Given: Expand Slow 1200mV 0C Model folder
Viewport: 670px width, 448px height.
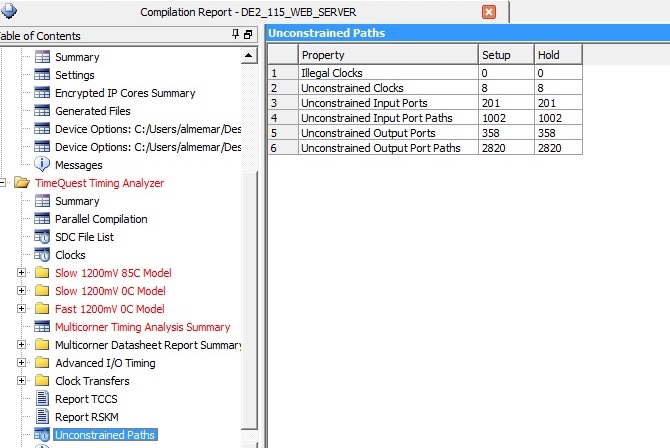Looking at the screenshot, I should [x=21, y=291].
